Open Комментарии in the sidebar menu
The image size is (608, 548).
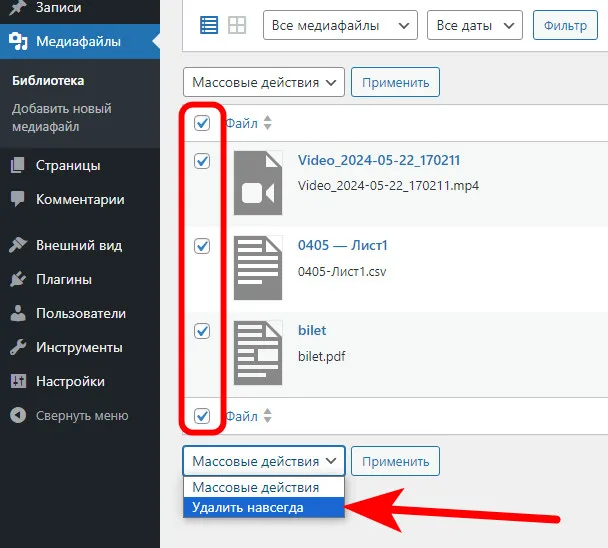(79, 199)
